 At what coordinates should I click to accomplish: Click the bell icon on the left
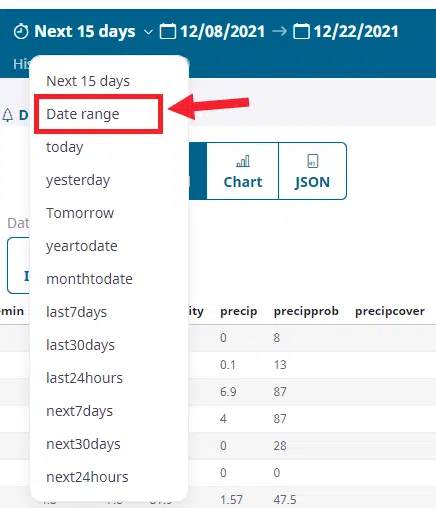pyautogui.click(x=7, y=115)
